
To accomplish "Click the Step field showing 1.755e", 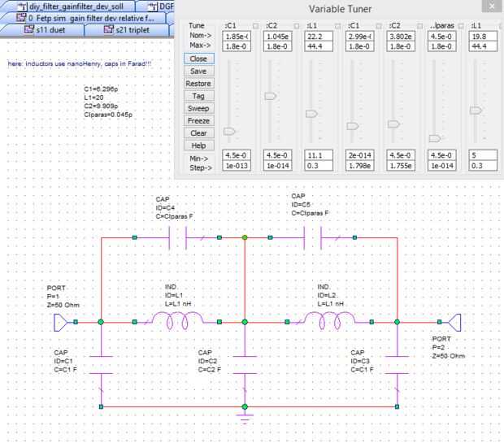I will (x=401, y=166).
